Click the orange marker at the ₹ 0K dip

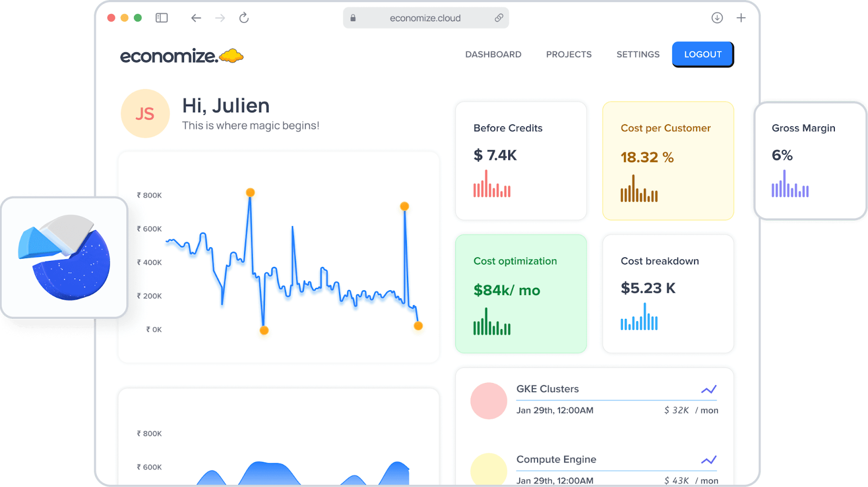pyautogui.click(x=264, y=330)
